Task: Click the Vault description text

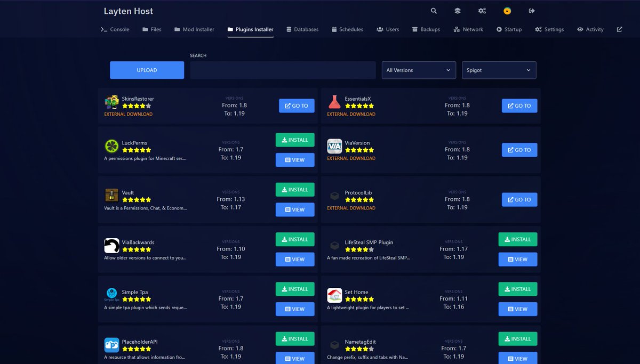Action: pyautogui.click(x=146, y=208)
